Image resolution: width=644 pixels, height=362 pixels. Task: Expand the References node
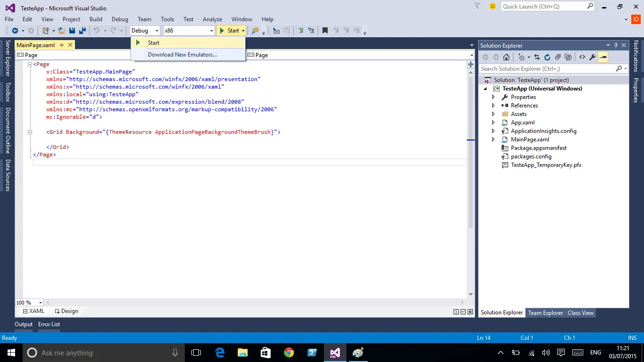(494, 106)
